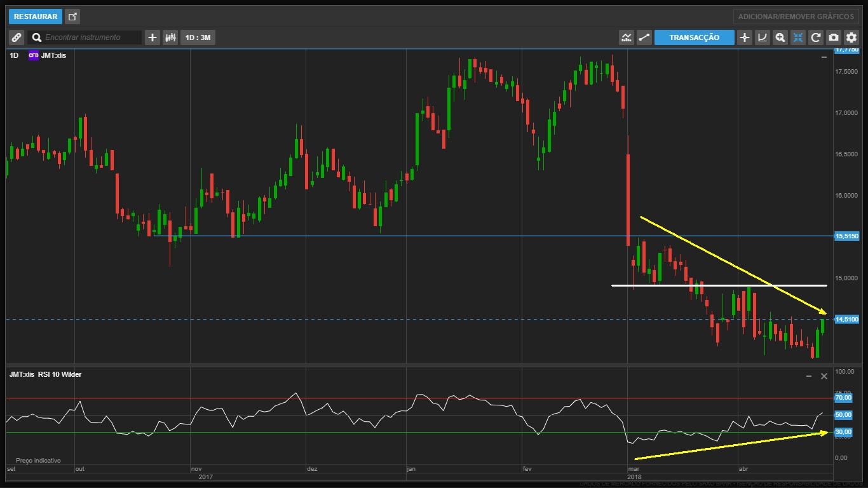Open the chart scale axis options

763,37
